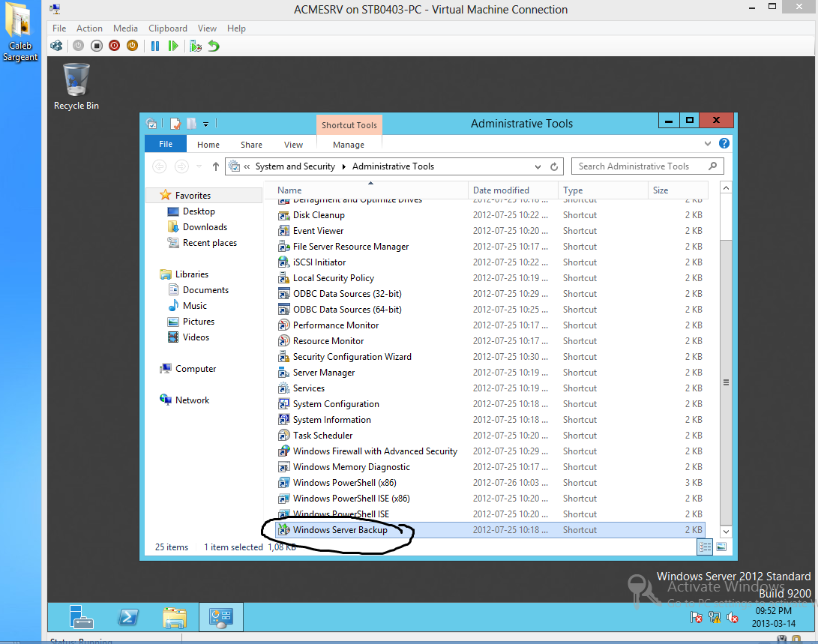818x644 pixels.
Task: Switch to Details view icon
Action: (x=705, y=547)
